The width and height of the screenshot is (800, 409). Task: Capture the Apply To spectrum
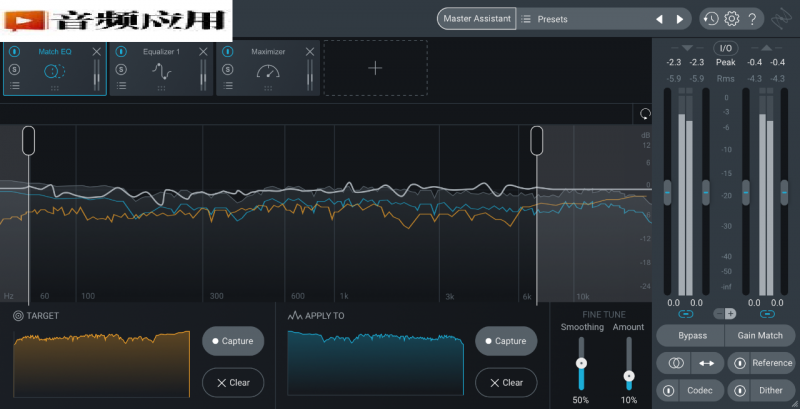(506, 341)
